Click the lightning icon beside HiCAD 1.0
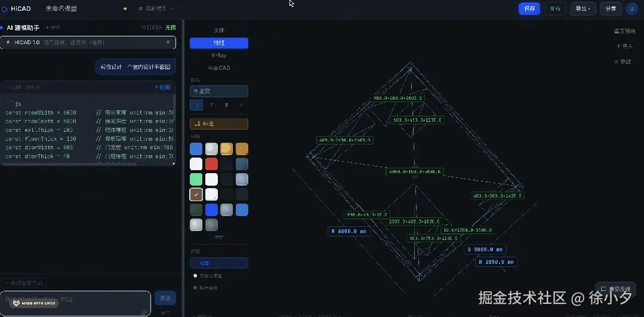This screenshot has width=644, height=317. coord(8,42)
